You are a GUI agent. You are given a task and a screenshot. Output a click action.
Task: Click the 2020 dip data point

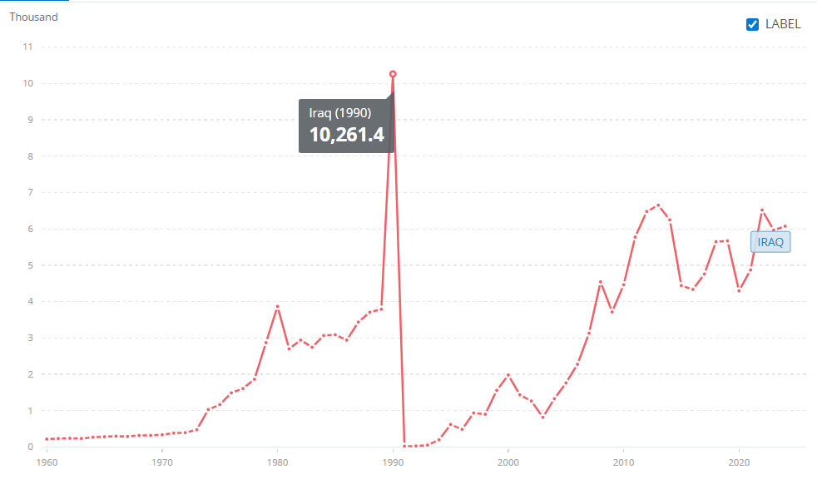[739, 289]
